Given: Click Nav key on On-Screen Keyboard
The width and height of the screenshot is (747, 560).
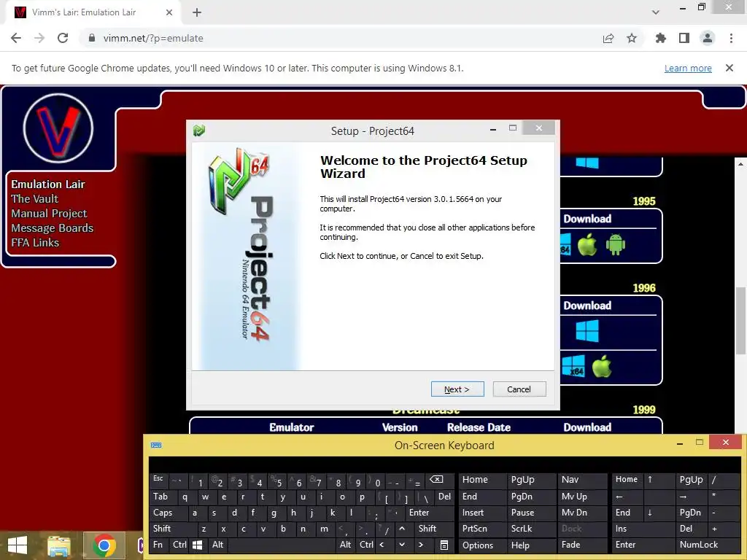Looking at the screenshot, I should coord(582,480).
